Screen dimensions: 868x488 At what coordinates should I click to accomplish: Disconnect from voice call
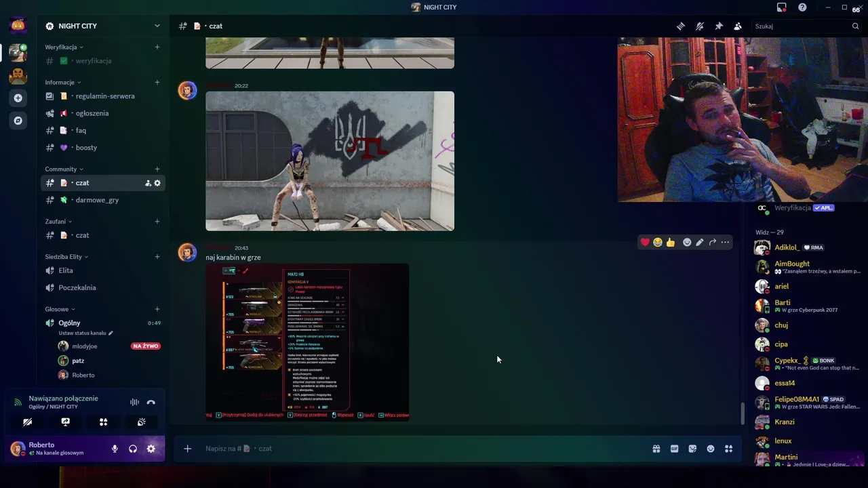coord(151,402)
